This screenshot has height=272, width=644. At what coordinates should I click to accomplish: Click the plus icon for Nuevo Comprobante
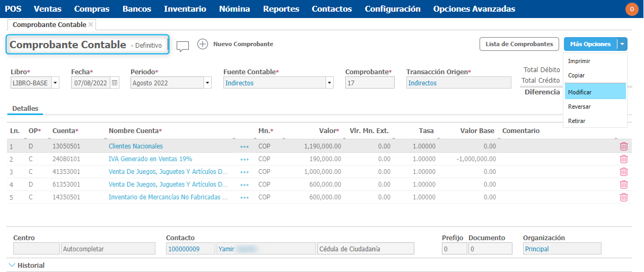point(202,44)
